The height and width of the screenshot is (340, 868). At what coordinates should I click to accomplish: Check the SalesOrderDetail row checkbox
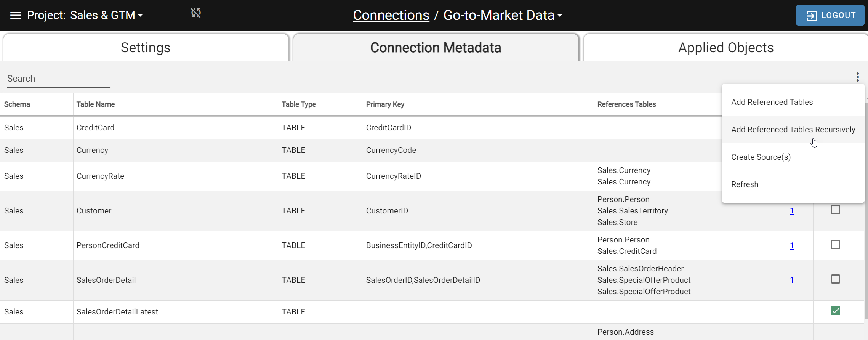click(x=835, y=279)
